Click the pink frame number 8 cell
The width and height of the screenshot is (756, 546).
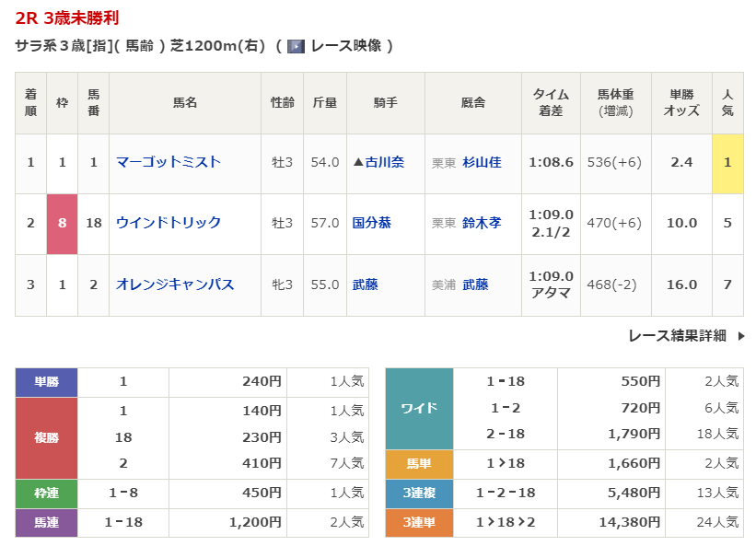coord(63,223)
